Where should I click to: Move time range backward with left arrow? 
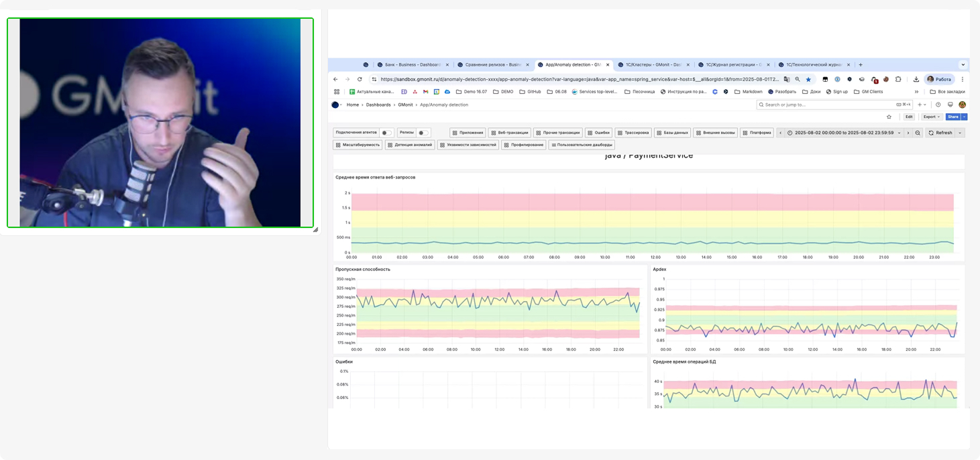tap(780, 133)
